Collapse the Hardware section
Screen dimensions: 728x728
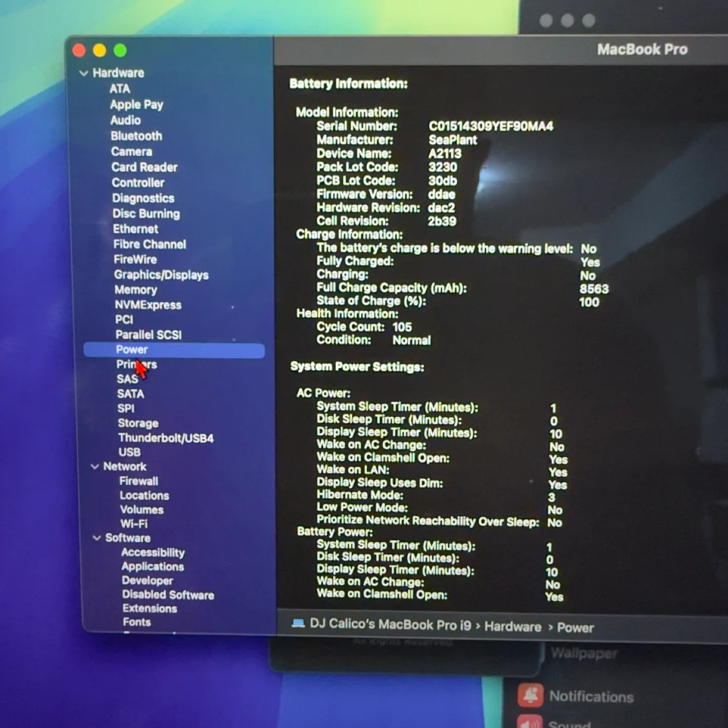point(83,73)
